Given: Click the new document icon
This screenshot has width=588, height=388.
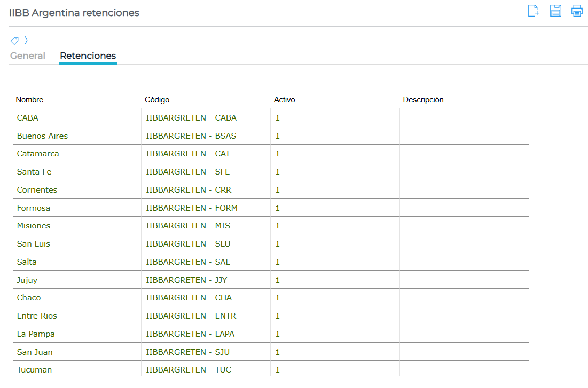Looking at the screenshot, I should 533,11.
